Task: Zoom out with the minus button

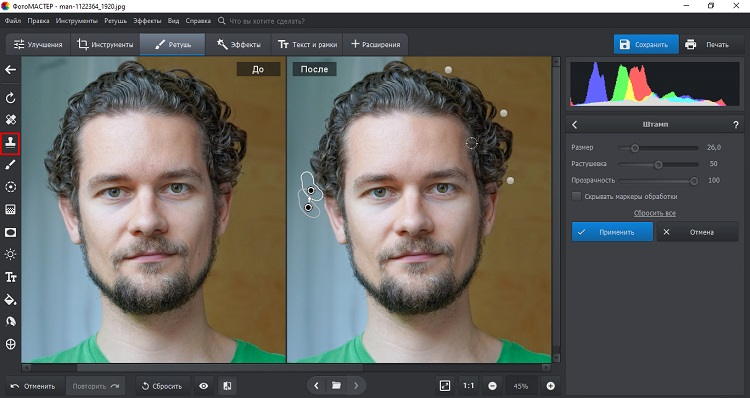Action: point(492,386)
